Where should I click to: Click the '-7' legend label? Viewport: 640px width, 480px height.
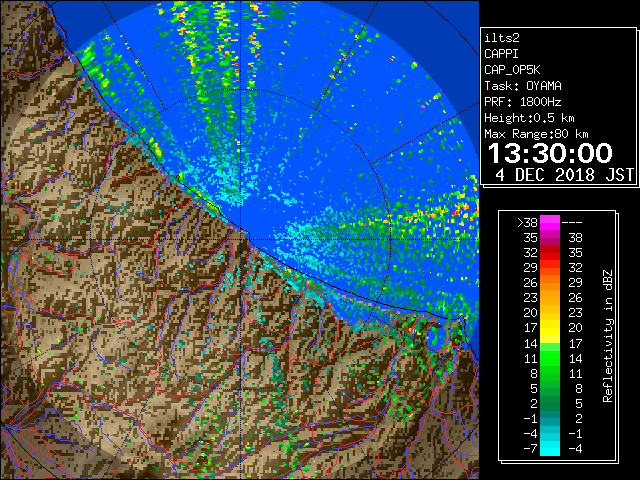(530, 449)
